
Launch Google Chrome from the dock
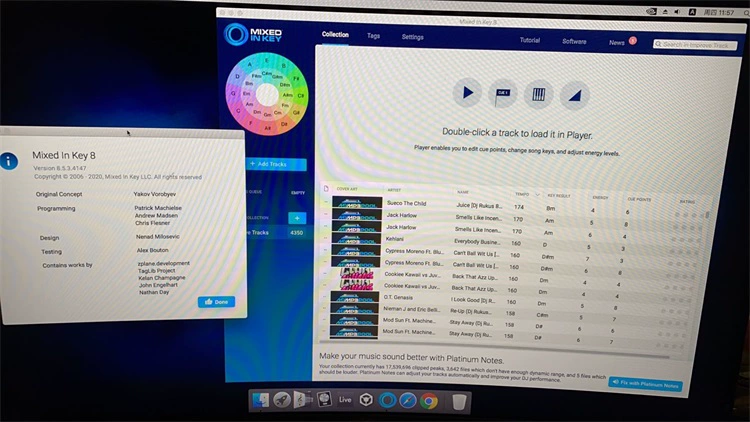429,401
